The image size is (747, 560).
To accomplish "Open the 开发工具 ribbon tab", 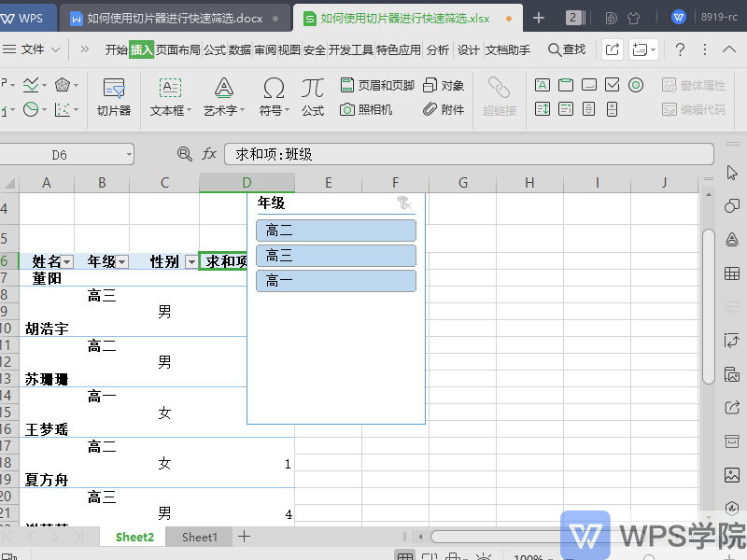I will pyautogui.click(x=351, y=49).
